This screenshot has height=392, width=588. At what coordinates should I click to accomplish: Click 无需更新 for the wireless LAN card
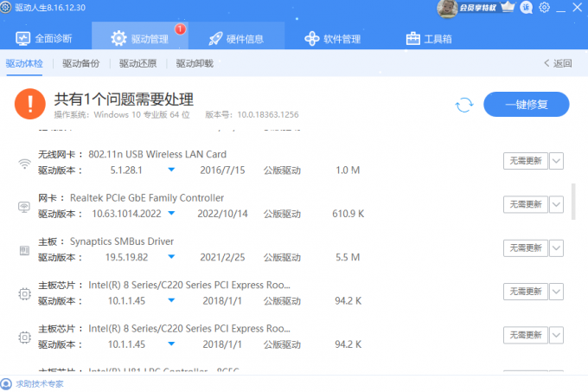526,161
